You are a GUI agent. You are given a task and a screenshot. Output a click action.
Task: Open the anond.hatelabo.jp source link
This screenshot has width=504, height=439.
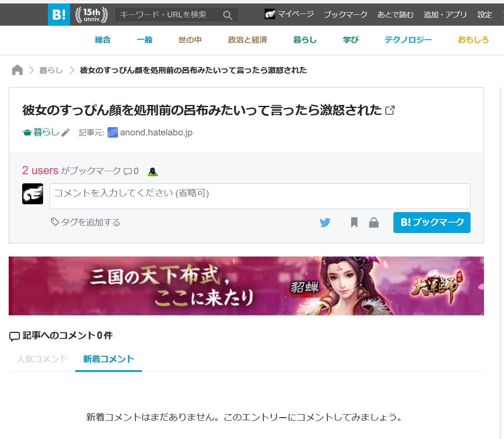[x=156, y=132]
